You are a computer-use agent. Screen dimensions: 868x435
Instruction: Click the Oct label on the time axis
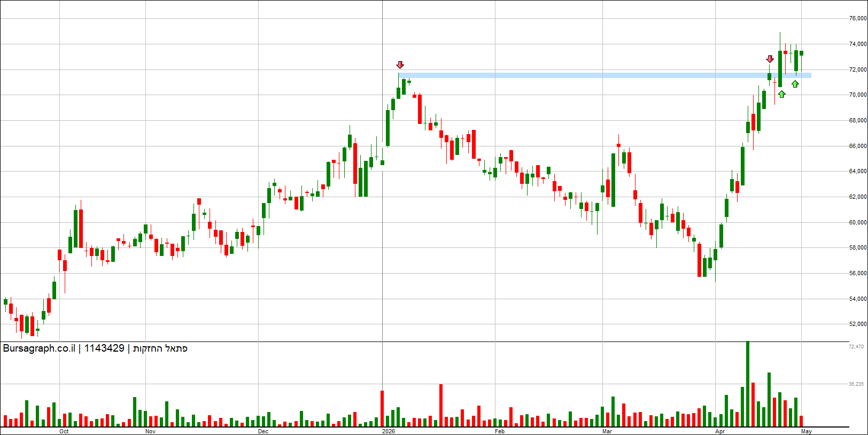click(64, 431)
